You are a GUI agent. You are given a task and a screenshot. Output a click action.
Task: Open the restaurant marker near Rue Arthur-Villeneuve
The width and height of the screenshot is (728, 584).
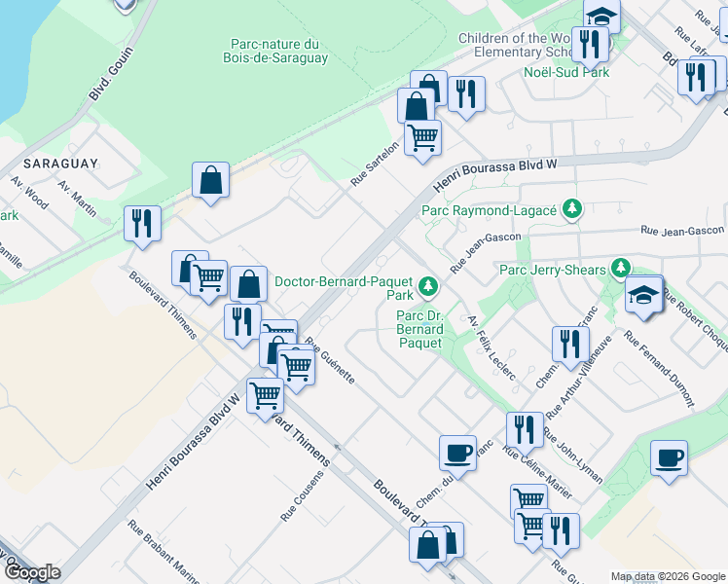click(x=570, y=345)
